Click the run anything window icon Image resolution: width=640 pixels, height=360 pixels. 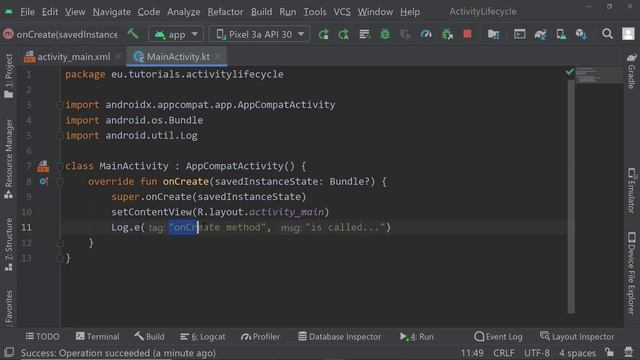point(519,34)
